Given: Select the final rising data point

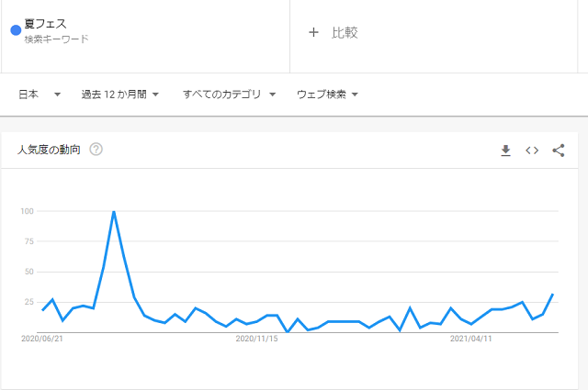Looking at the screenshot, I should (552, 295).
